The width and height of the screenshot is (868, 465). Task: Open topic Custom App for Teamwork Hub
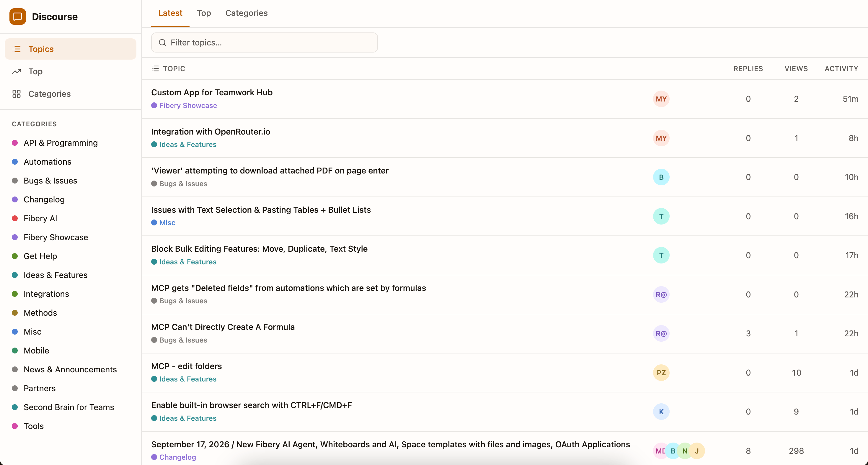212,92
